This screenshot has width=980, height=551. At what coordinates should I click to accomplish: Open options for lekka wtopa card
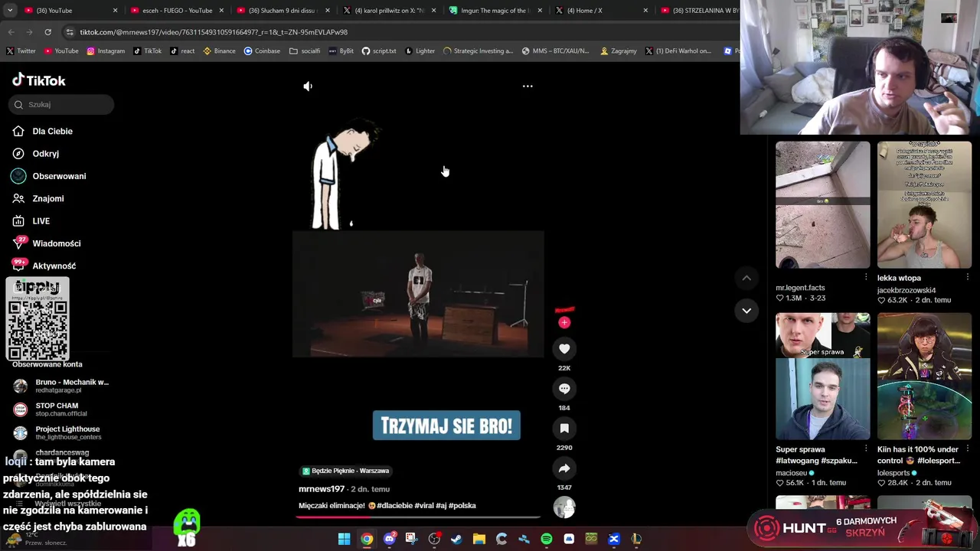968,277
